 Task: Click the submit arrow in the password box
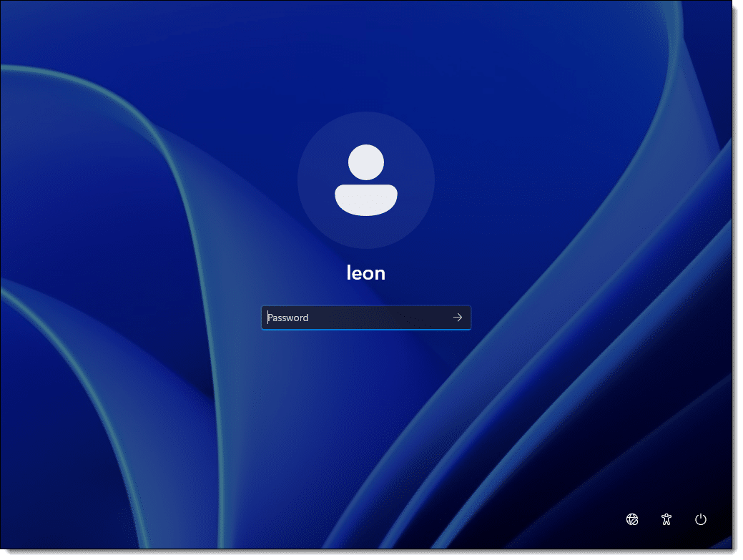(458, 318)
